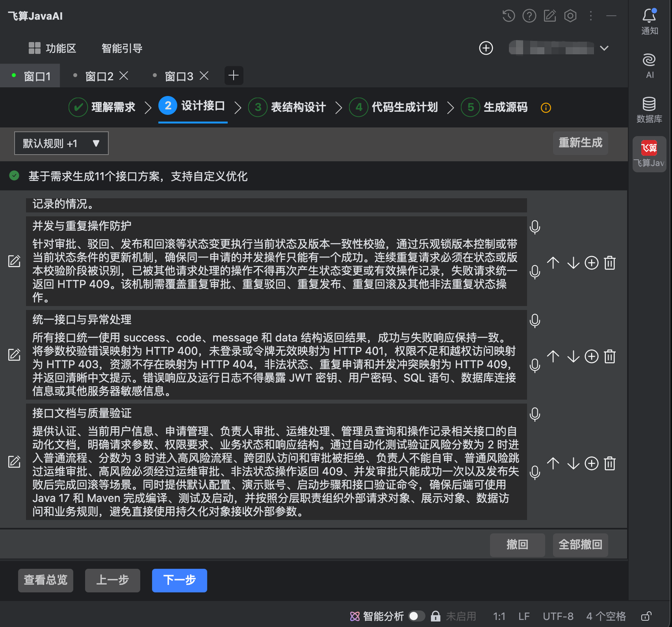The image size is (672, 627).
Task: Select the 窗口1 tab
Action: click(30, 76)
